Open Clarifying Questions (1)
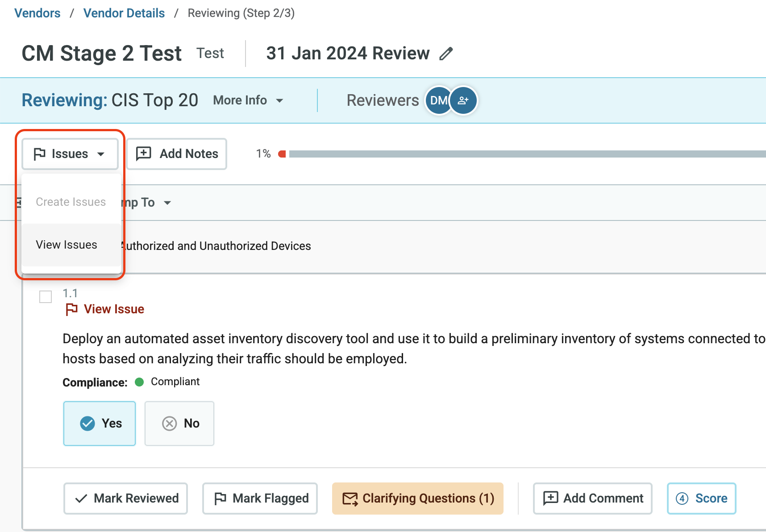The height and width of the screenshot is (532, 766). pos(418,499)
